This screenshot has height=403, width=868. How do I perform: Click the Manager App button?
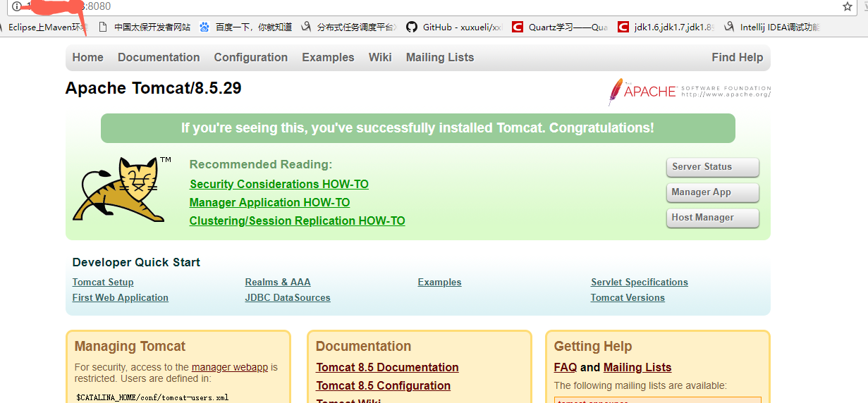(712, 192)
